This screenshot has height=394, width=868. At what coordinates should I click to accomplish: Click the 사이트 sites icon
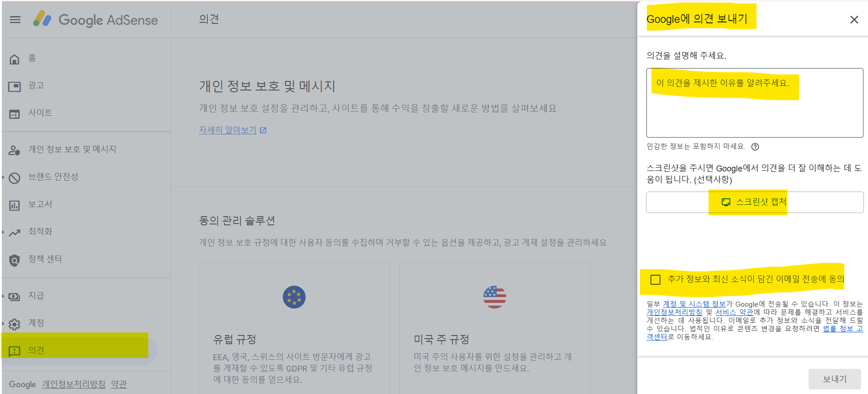[x=15, y=114]
